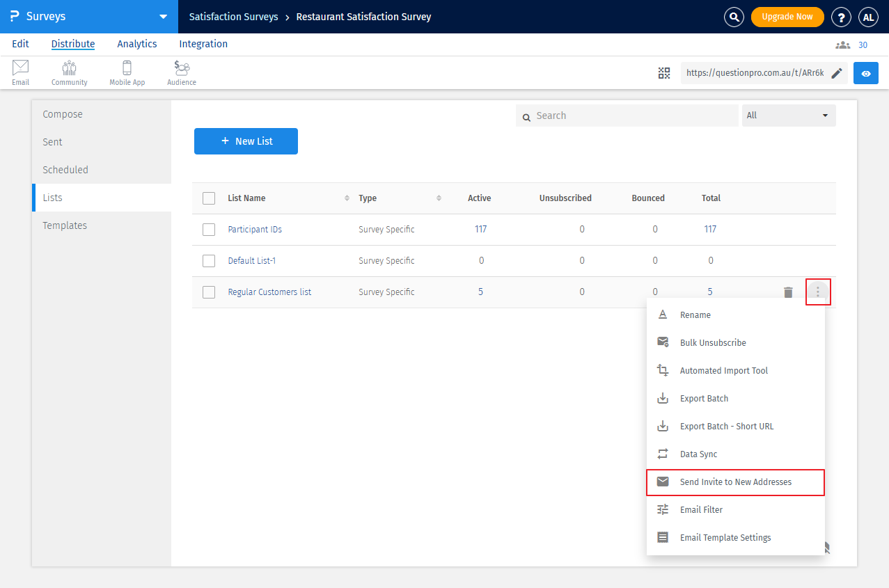Choose Send Invite to New Addresses

click(x=735, y=482)
